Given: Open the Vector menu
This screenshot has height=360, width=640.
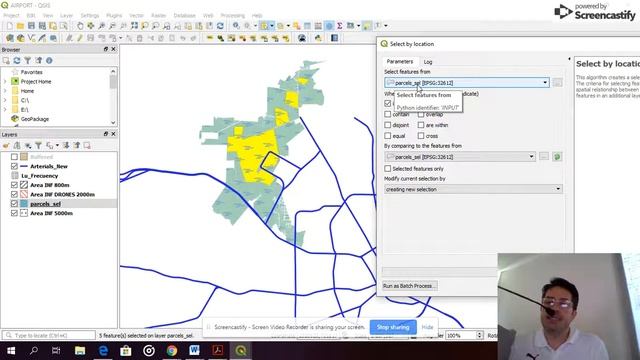Looking at the screenshot, I should [136, 16].
